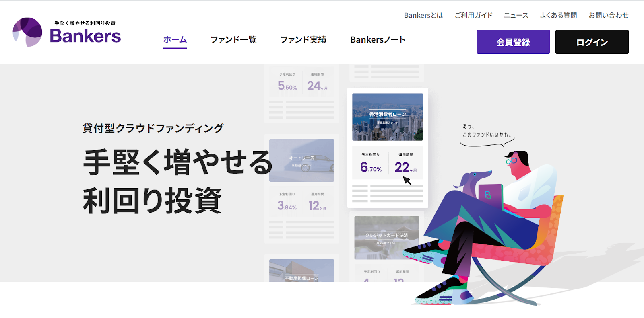644x318 pixels.
Task: Open the ホーム navigation tab
Action: (x=175, y=40)
